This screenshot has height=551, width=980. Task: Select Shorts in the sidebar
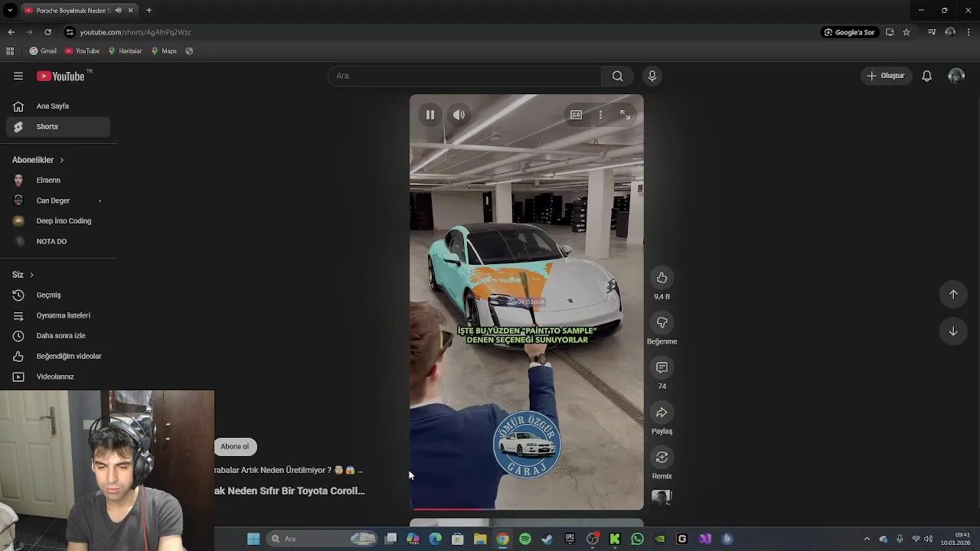tap(58, 126)
